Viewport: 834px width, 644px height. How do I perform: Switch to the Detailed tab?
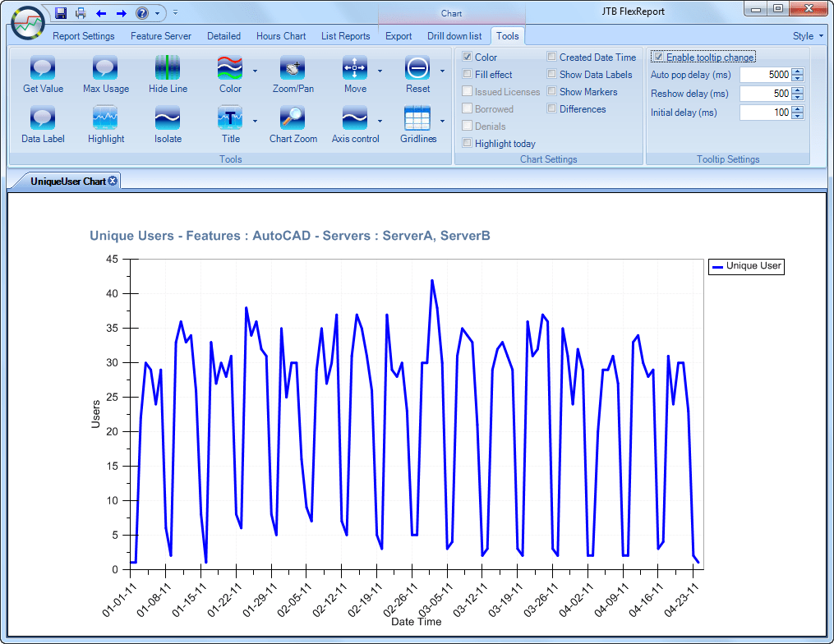(223, 36)
